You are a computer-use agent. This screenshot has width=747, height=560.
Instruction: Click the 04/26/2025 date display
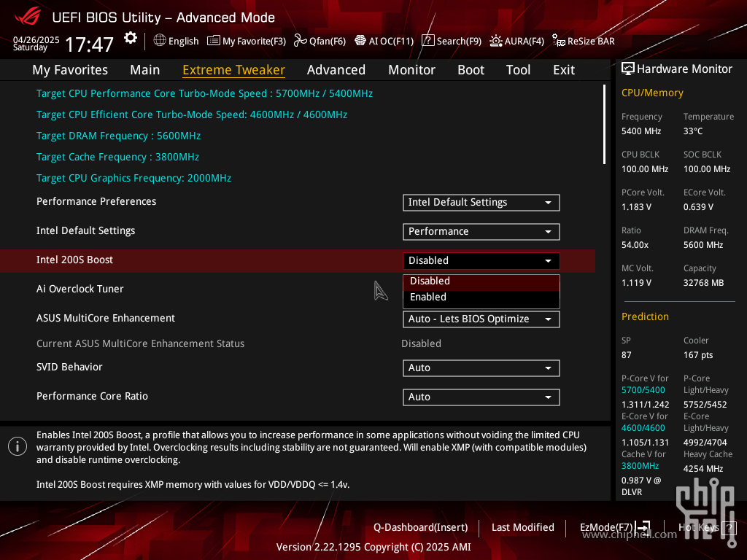tap(36, 39)
